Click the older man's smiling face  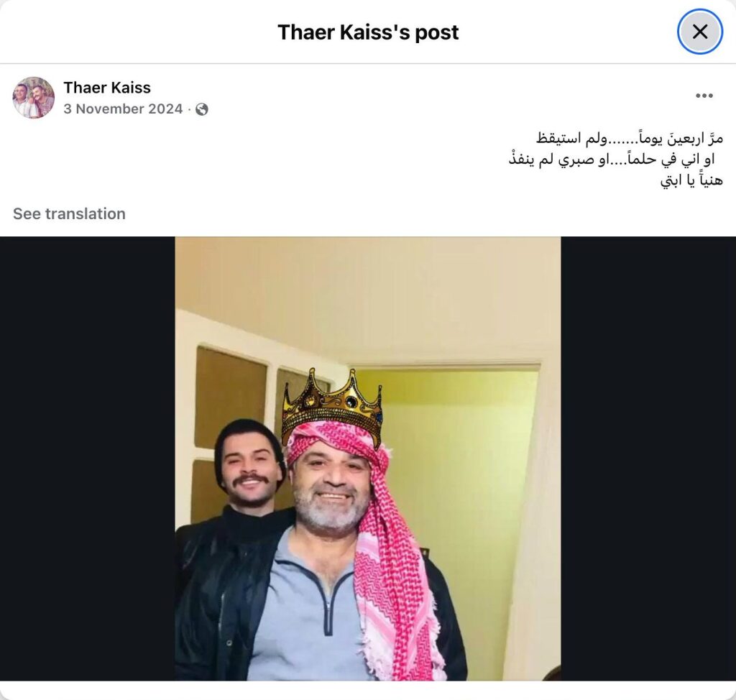point(333,488)
